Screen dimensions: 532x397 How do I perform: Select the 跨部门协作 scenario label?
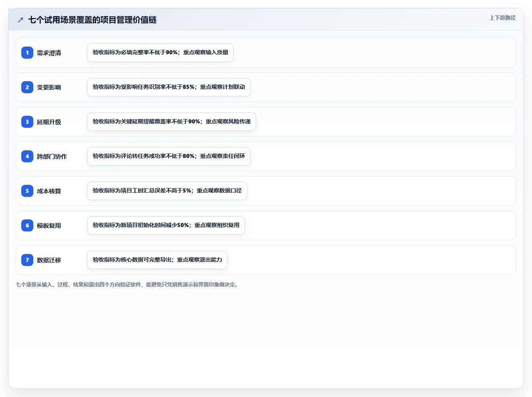52,156
